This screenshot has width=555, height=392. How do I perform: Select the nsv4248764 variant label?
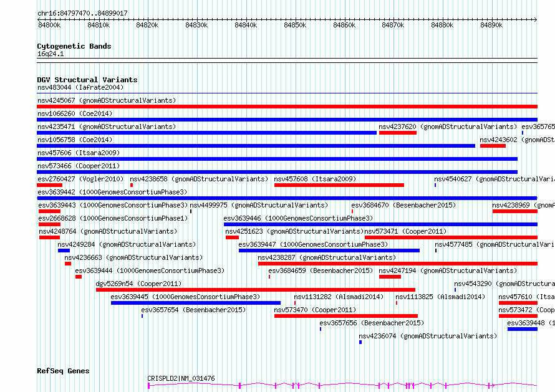tap(108, 231)
